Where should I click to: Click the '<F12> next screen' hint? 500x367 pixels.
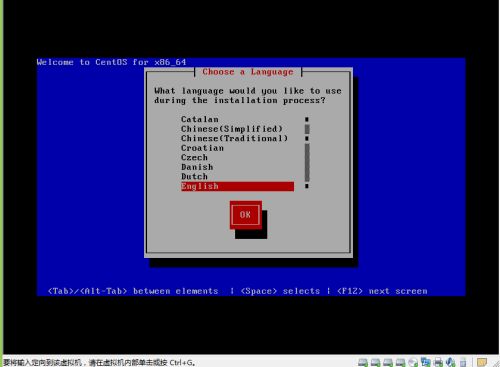pos(382,291)
